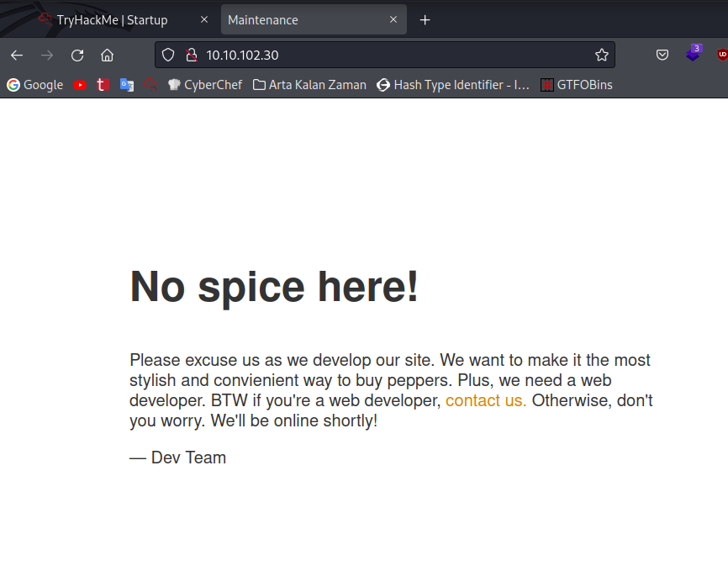This screenshot has height=566, width=728.
Task: Click the contact us link
Action: 485,400
